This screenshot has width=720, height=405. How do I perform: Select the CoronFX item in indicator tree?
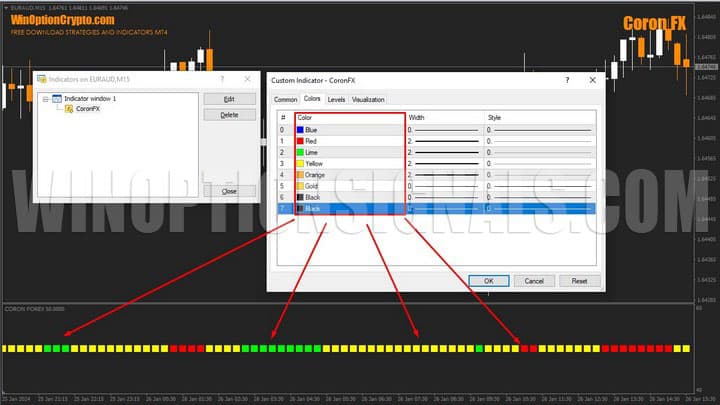88,109
